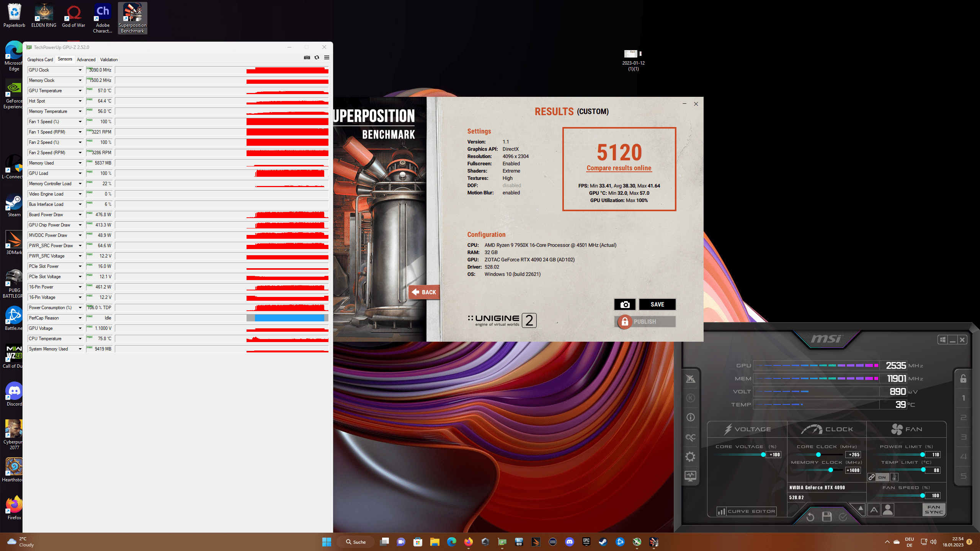Open the Compare results online link

[619, 168]
